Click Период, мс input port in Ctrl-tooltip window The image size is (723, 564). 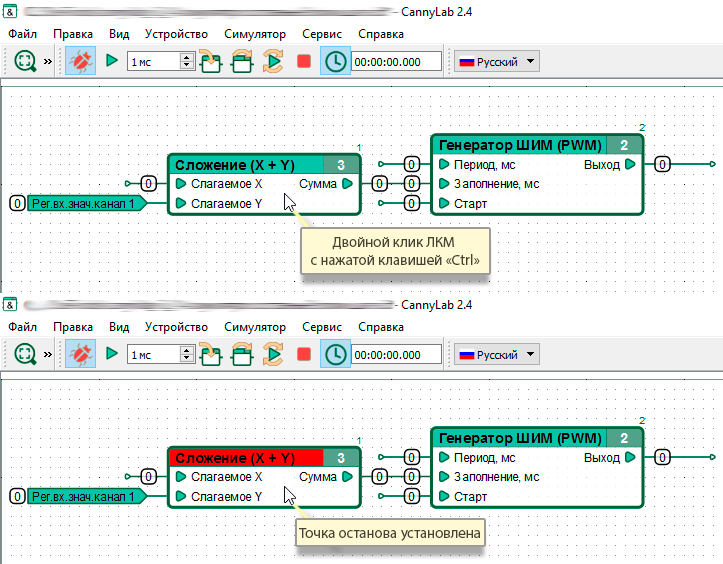[x=444, y=164]
